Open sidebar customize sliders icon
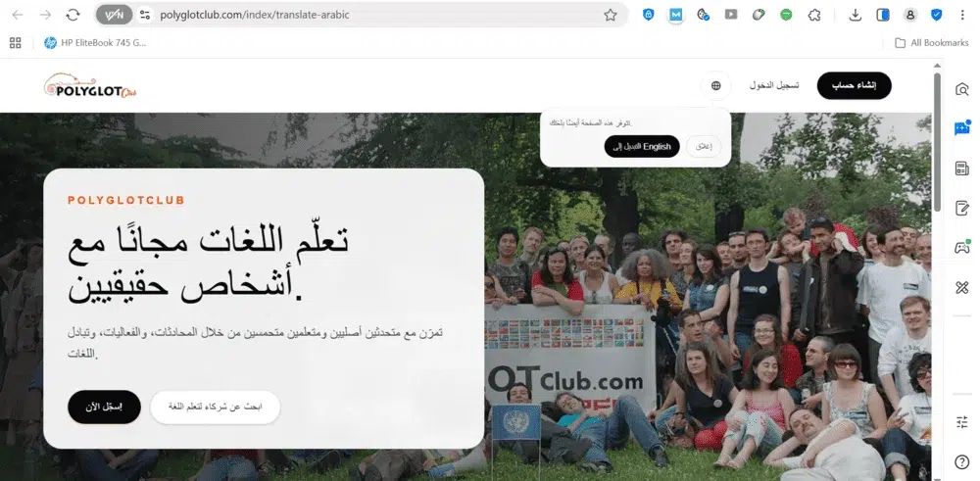Screen dimensions: 980x481 (x=962, y=422)
